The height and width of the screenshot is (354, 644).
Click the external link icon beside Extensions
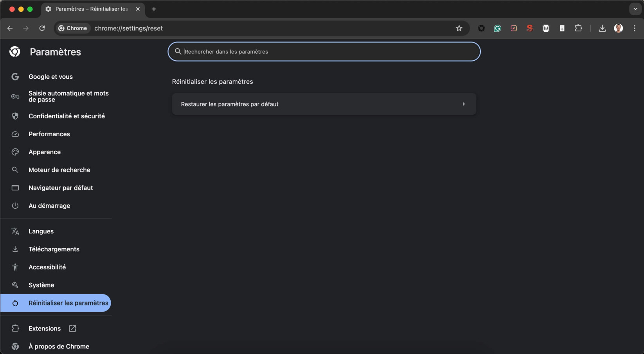click(72, 329)
